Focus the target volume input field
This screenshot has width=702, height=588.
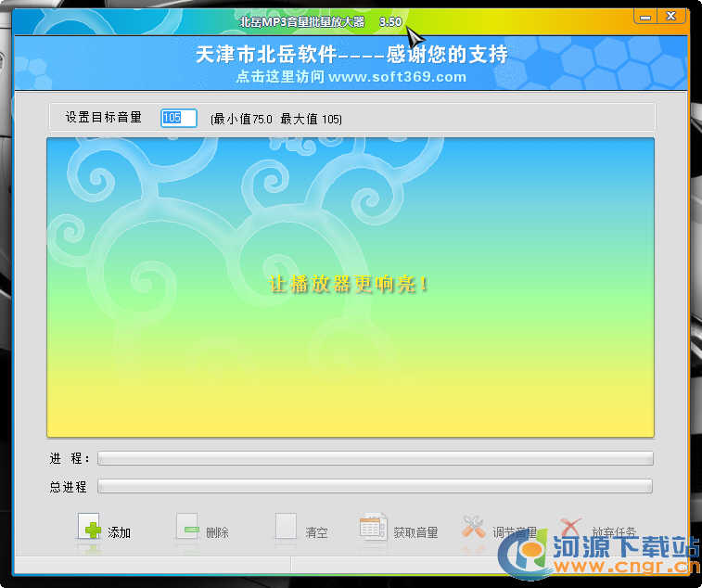(179, 118)
